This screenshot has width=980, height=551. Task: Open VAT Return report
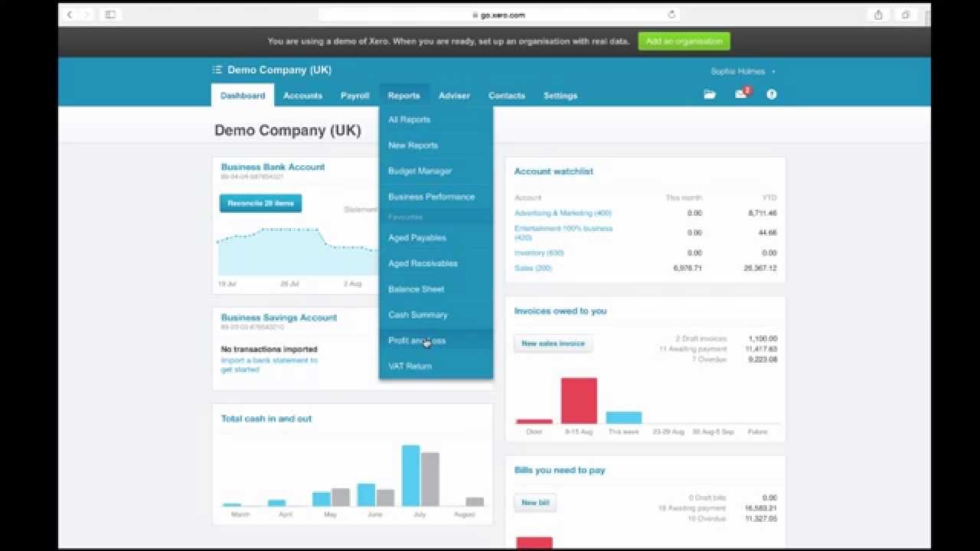[436, 366]
